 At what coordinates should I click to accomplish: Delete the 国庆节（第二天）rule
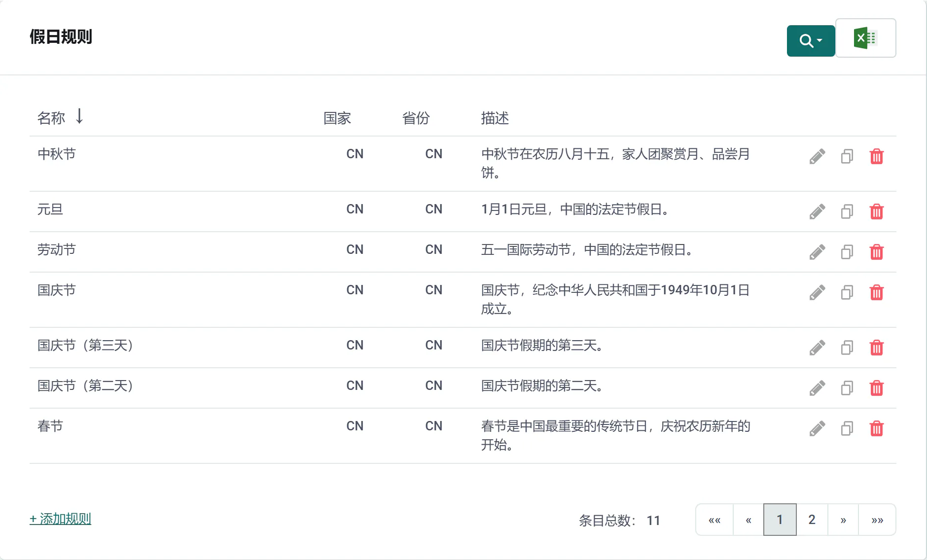[877, 388]
